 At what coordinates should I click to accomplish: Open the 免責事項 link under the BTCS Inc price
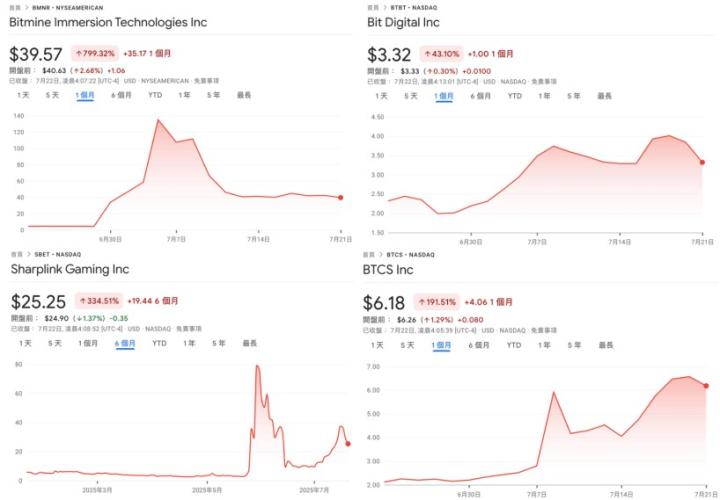coord(544,330)
